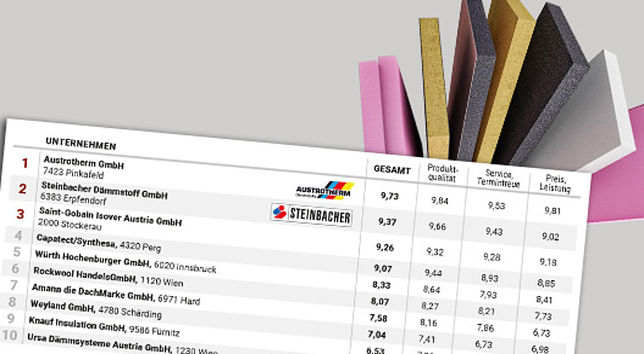
Task: Click grey rank number 7
Action: [x=13, y=284]
